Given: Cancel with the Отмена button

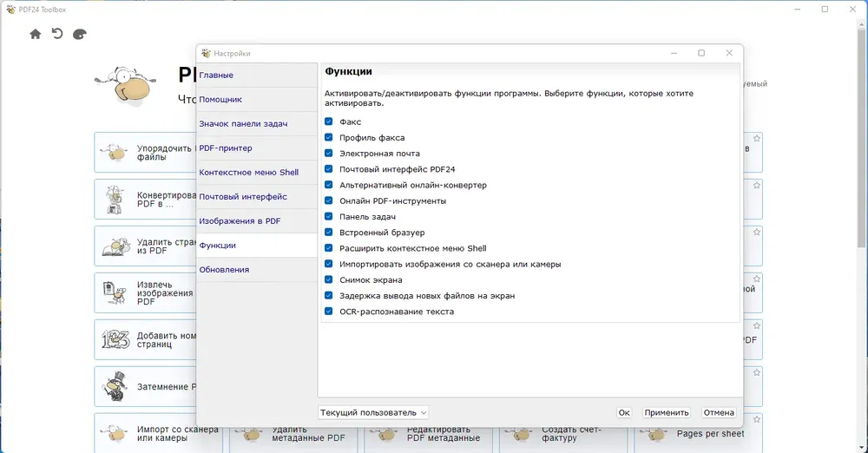Looking at the screenshot, I should click(x=719, y=412).
